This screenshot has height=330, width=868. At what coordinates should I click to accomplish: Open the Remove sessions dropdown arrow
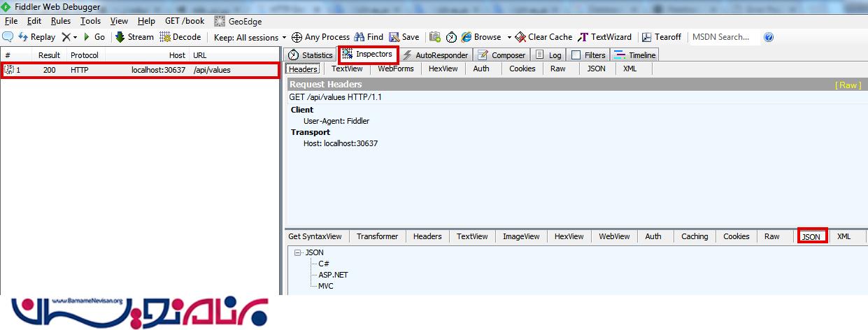75,37
